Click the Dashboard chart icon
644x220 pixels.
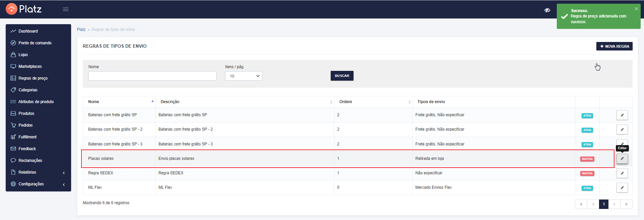tap(13, 31)
